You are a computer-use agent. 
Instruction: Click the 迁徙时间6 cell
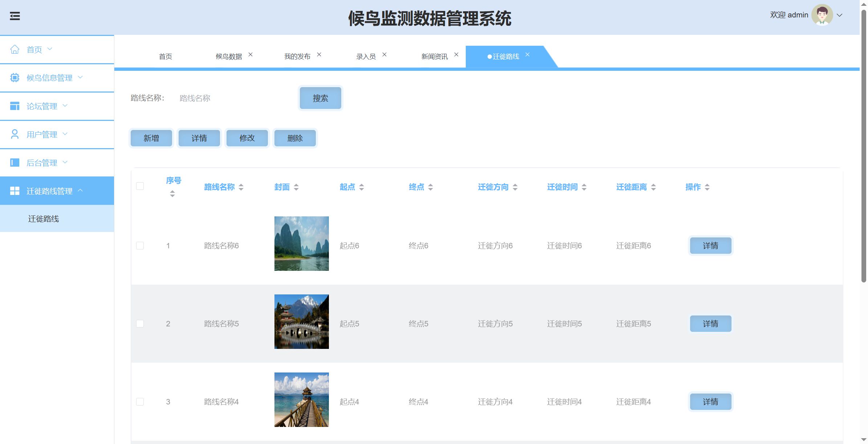point(565,246)
